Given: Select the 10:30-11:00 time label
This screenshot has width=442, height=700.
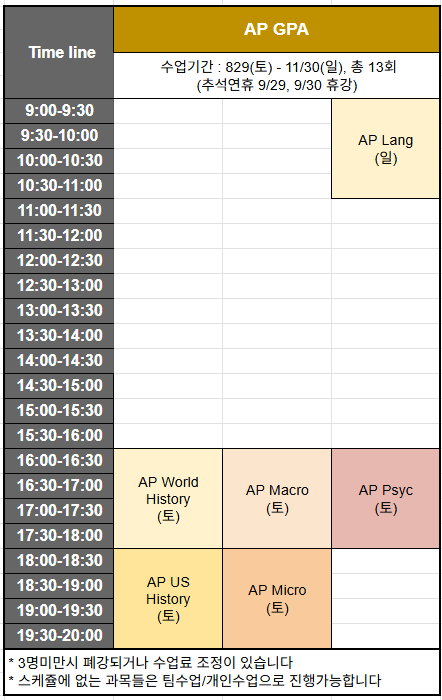Looking at the screenshot, I should (59, 186).
